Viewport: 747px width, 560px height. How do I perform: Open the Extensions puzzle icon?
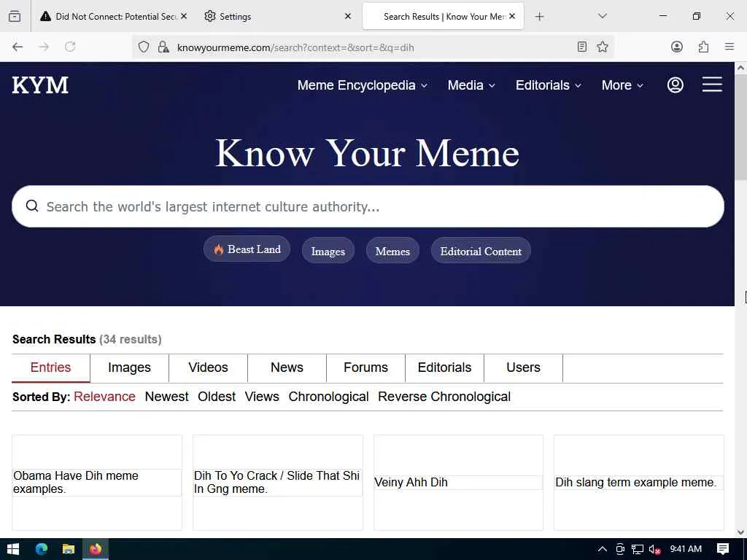703,47
